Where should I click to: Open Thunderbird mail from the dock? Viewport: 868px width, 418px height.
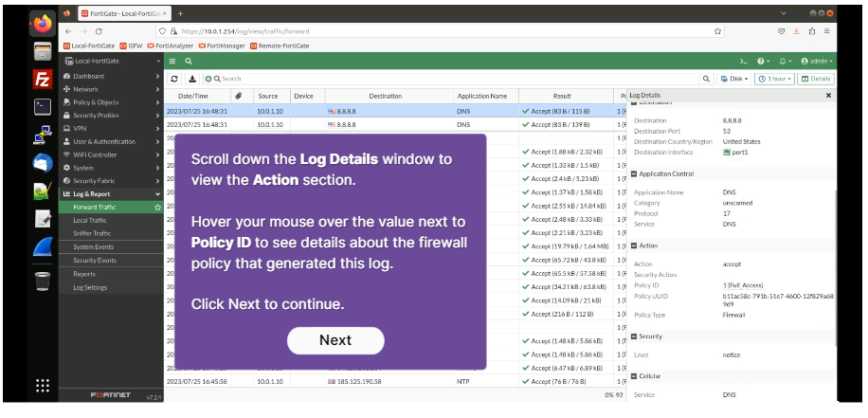[x=43, y=163]
